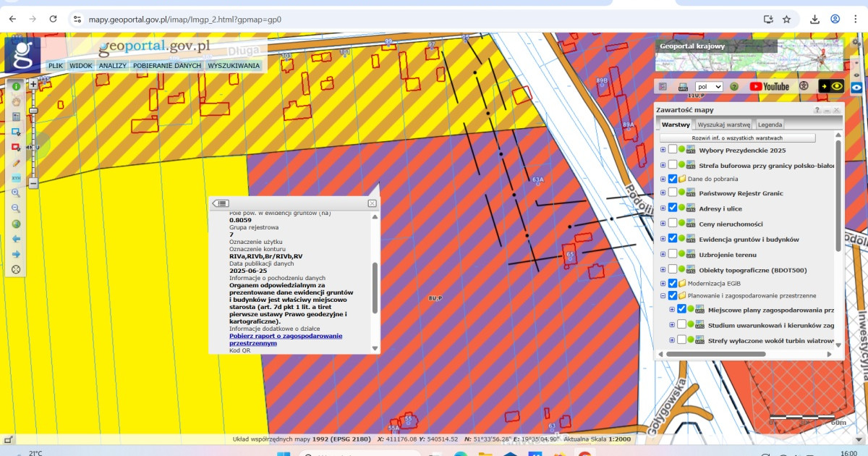Image resolution: width=868 pixels, height=456 pixels.
Task: Click Rozwiń inf. o wszystkich warstwach button
Action: [737, 138]
